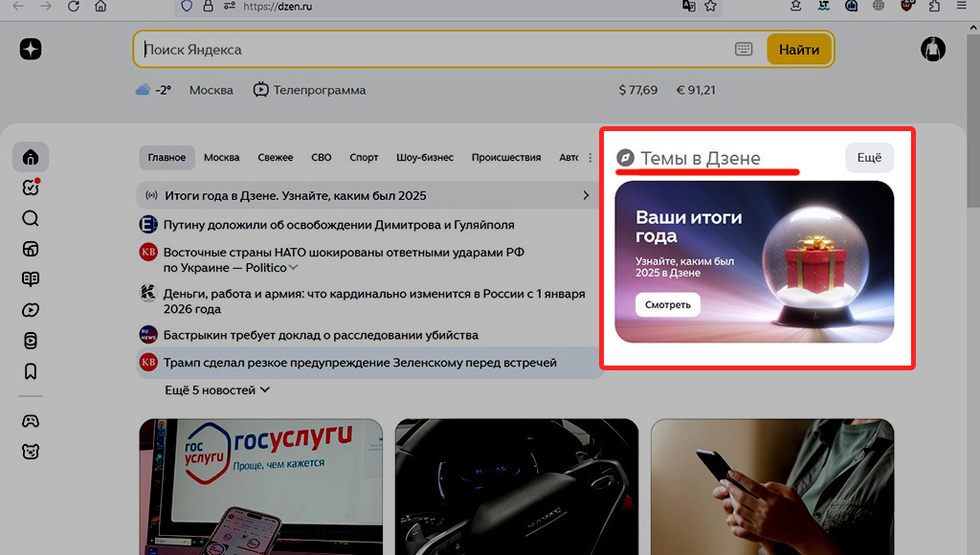The width and height of the screenshot is (980, 555).
Task: Open the dollar rate $ 77,69
Action: tap(638, 90)
